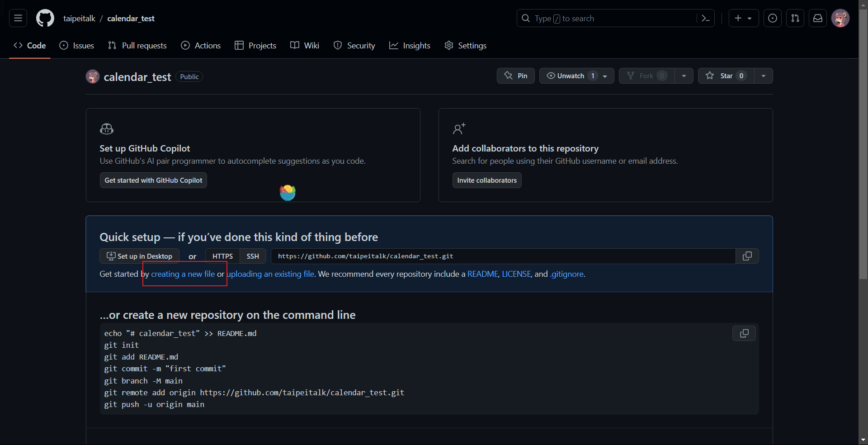Click the disabled Fork button
The image size is (868, 445).
coord(647,76)
